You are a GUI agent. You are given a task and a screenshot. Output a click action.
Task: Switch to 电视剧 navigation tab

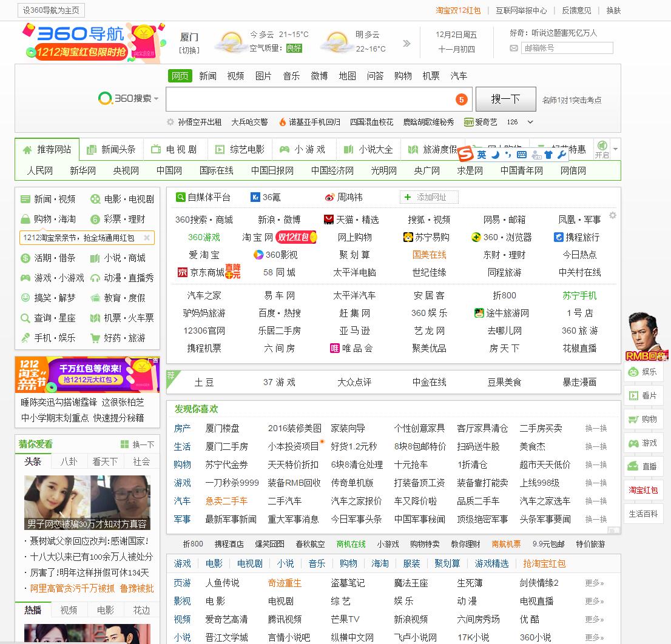(175, 149)
